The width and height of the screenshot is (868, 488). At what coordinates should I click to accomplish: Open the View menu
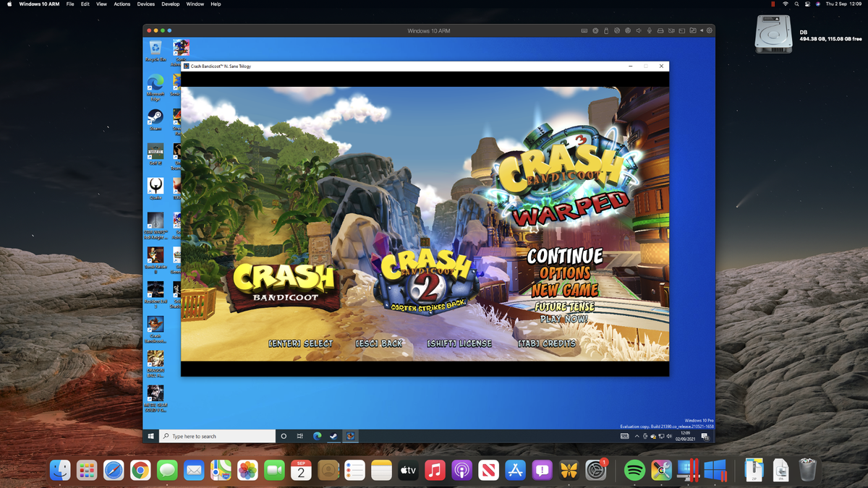click(101, 4)
